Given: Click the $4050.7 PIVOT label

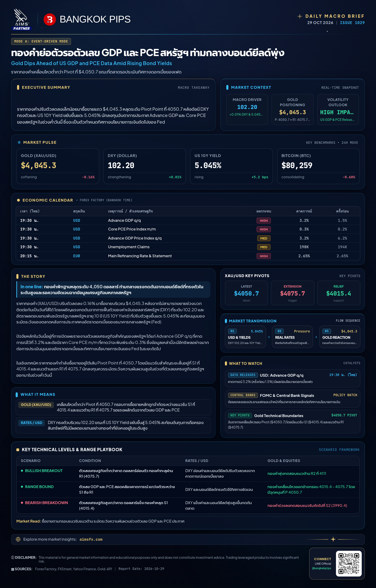Looking at the screenshot, I should tap(344, 415).
